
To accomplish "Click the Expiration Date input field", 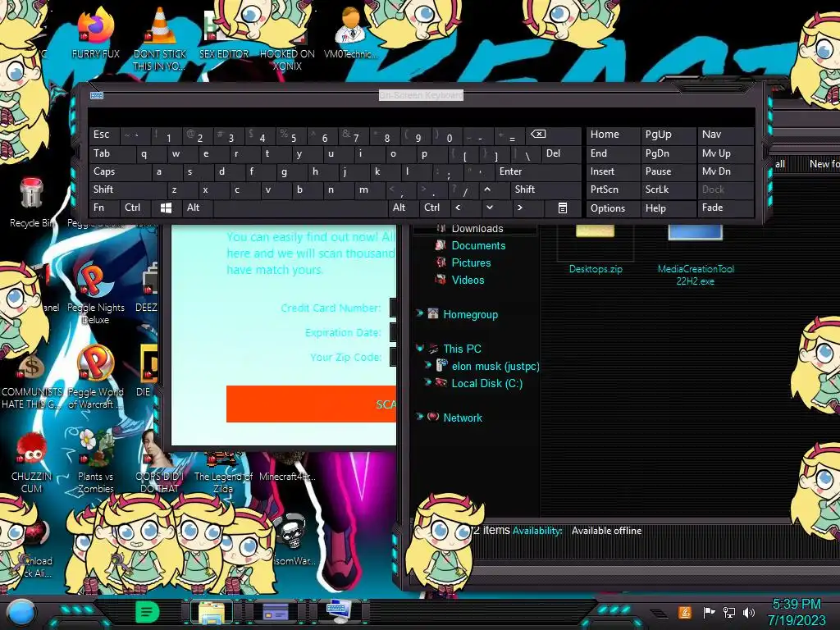I will point(393,333).
